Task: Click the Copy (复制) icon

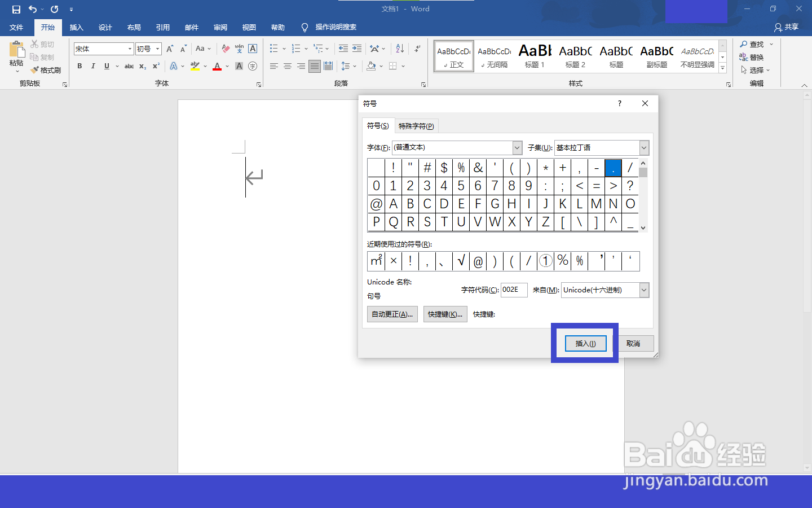Action: [x=34, y=57]
